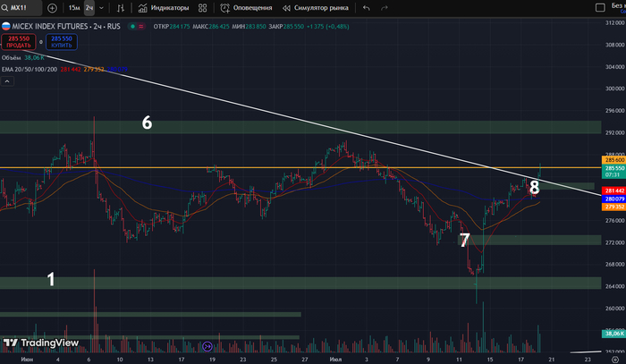This screenshot has height=364, width=626.
Task: Select the 2ч timeframe
Action: (89, 8)
